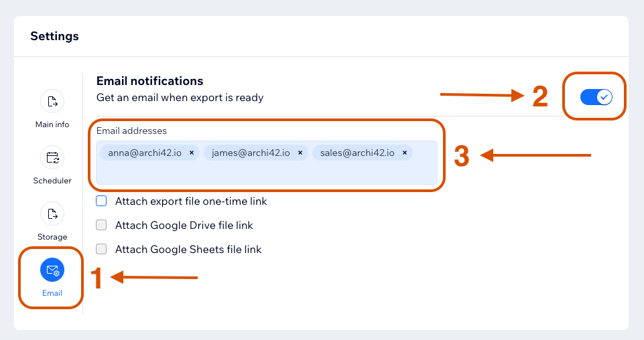This screenshot has height=340, width=644.
Task: Remove sales@archi42.io address chip
Action: (x=405, y=153)
